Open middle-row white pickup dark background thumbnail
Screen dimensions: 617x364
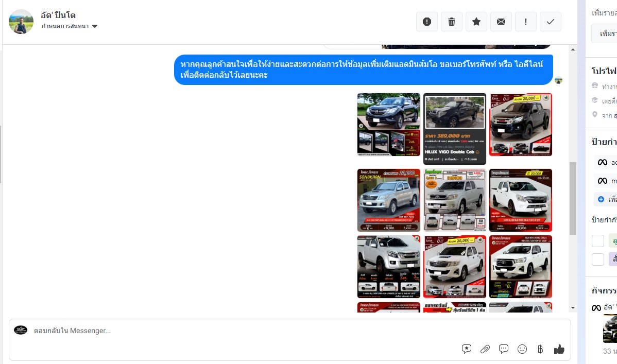click(521, 200)
